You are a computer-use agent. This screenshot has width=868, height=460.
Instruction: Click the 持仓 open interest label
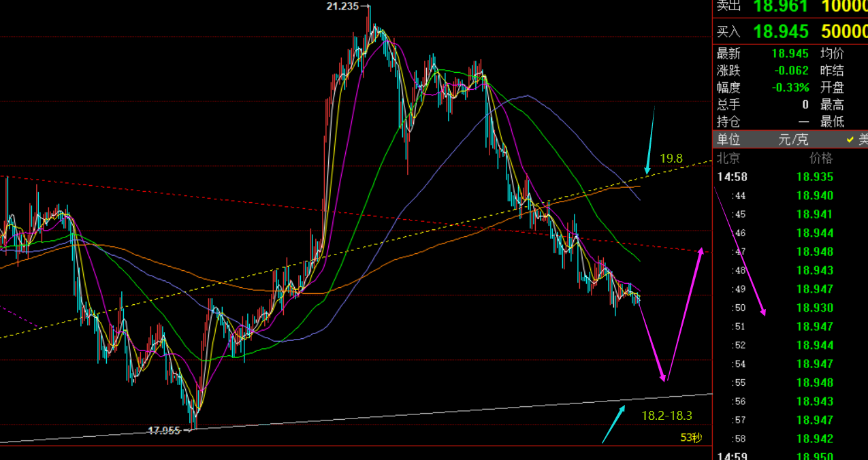click(x=728, y=122)
